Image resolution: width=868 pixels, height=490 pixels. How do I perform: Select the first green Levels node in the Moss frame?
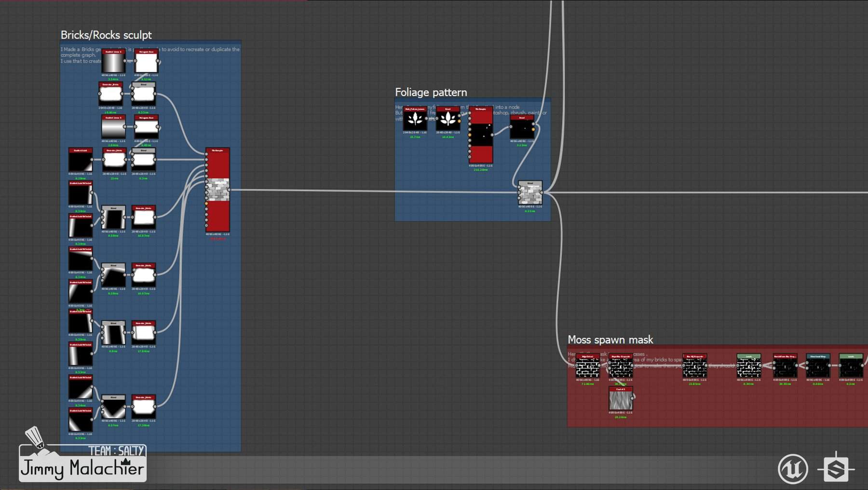point(749,366)
